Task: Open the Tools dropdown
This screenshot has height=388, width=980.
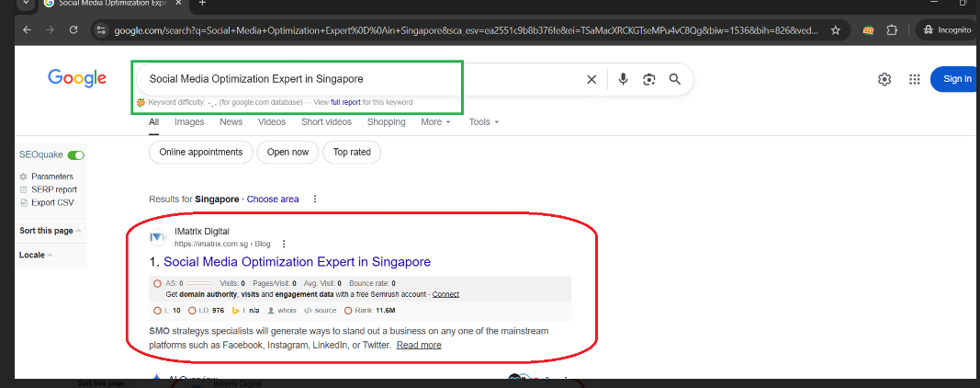Action: pyautogui.click(x=484, y=122)
